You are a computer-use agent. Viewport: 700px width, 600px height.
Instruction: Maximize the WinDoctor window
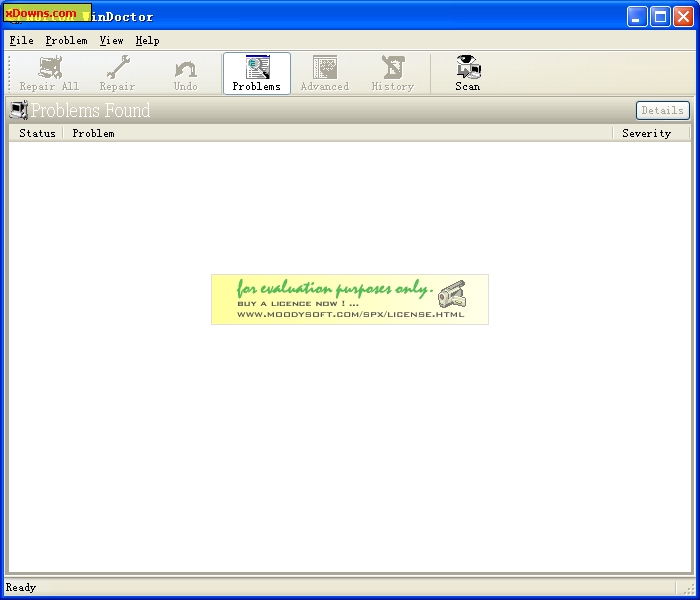point(660,17)
